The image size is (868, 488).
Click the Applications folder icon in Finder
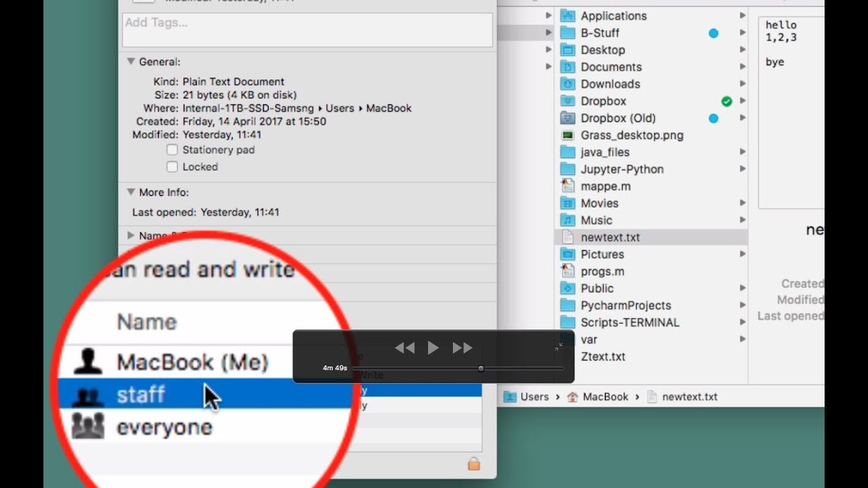pyautogui.click(x=568, y=16)
